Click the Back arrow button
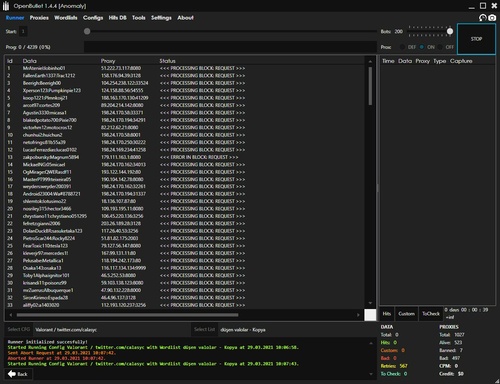The image size is (500, 384). [18, 374]
